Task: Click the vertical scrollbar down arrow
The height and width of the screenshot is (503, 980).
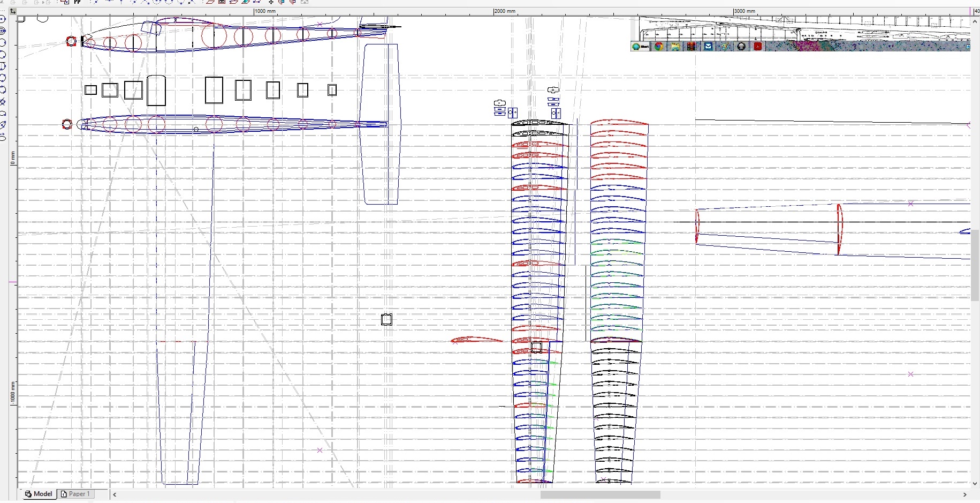Action: [975, 483]
